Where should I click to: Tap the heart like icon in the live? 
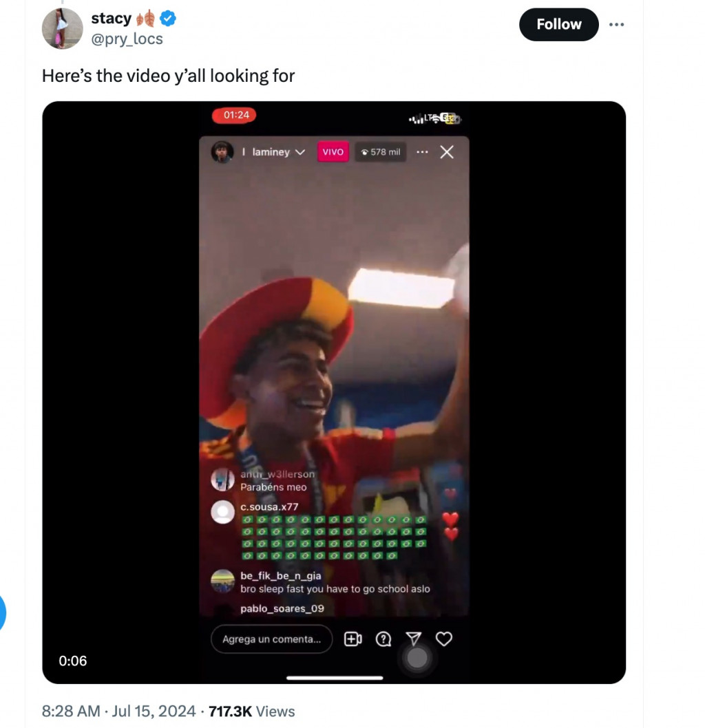(x=444, y=639)
